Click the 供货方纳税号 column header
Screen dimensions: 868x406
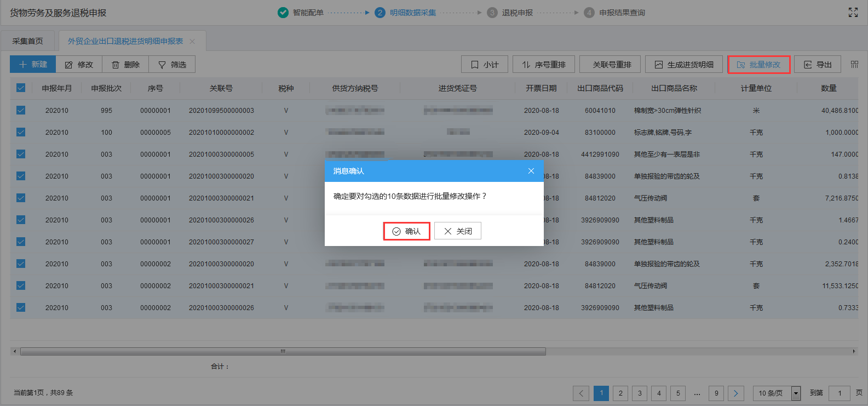pyautogui.click(x=355, y=88)
